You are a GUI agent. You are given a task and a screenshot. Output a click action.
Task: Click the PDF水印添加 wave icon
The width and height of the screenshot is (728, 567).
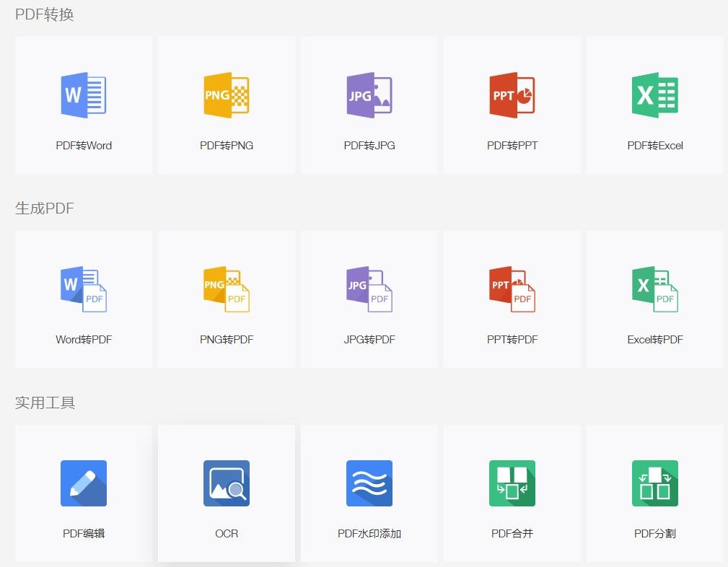click(369, 483)
